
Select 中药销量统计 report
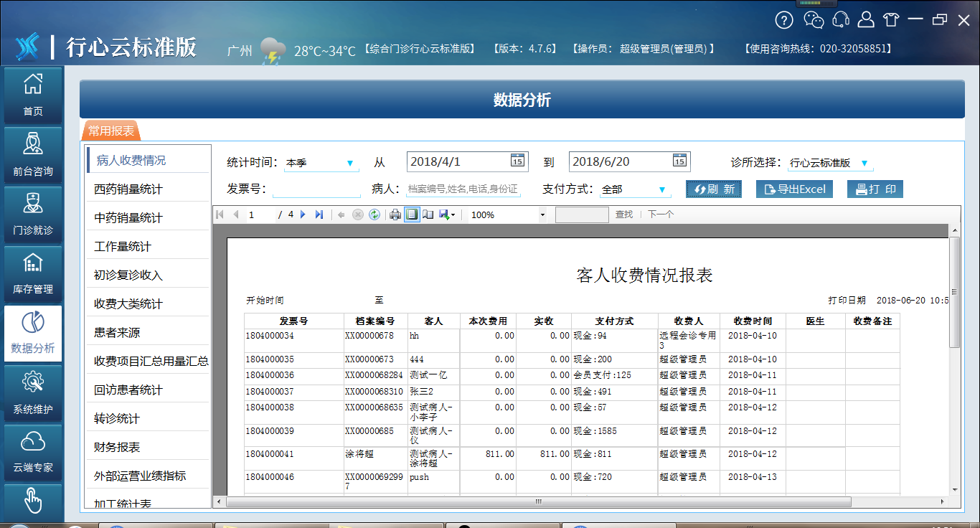click(149, 218)
